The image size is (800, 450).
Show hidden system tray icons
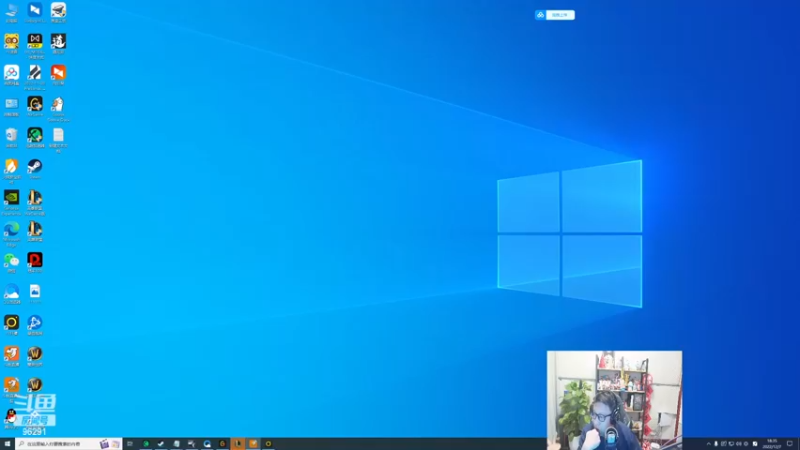(708, 444)
